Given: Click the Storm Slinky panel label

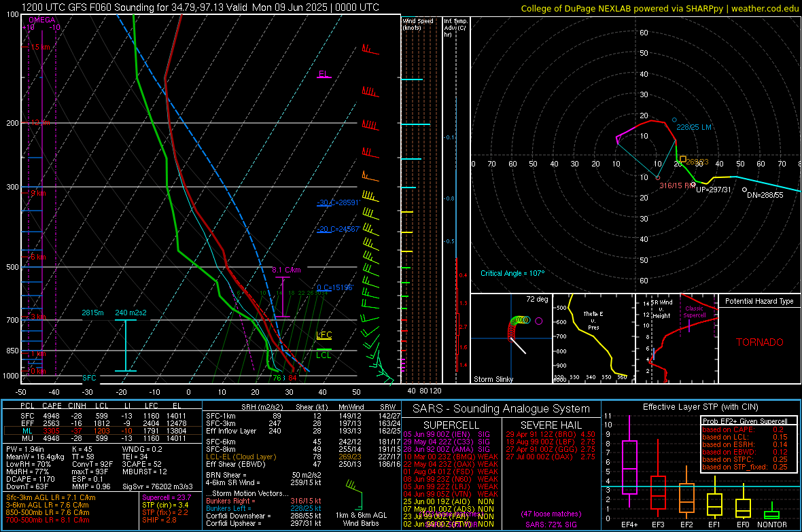Looking at the screenshot, I should point(493,379).
